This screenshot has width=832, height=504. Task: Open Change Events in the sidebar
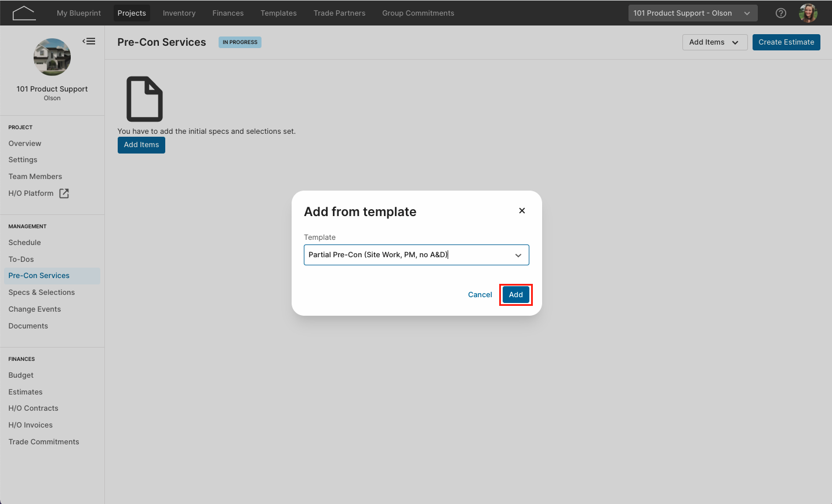click(35, 309)
